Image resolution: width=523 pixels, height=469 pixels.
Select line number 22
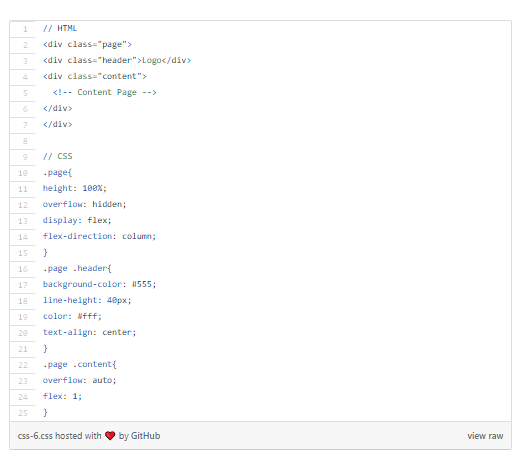point(23,365)
